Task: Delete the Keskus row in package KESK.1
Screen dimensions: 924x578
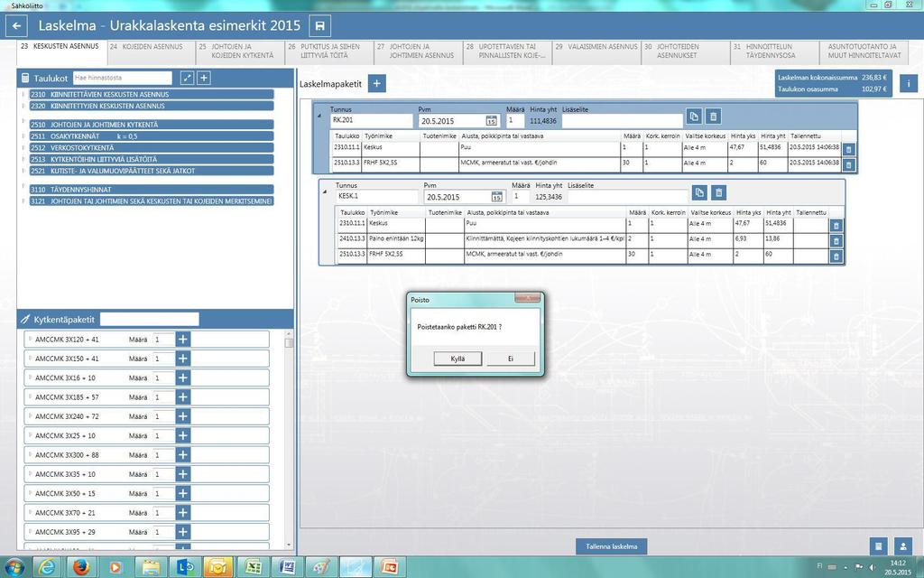Action: pyautogui.click(x=836, y=225)
